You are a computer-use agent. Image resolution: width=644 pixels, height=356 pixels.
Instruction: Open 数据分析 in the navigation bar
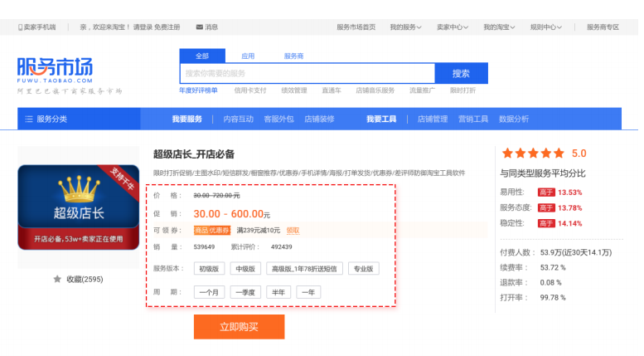tap(514, 119)
